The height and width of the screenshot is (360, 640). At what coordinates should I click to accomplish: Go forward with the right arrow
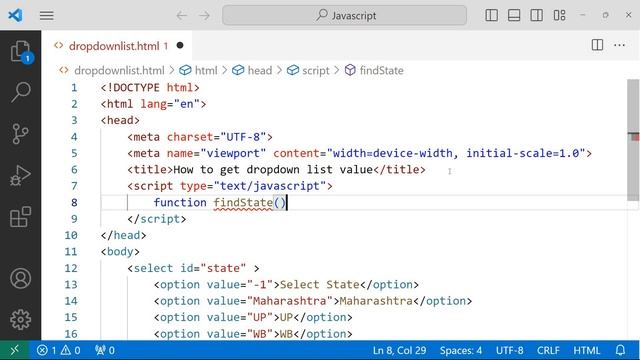pos(204,16)
